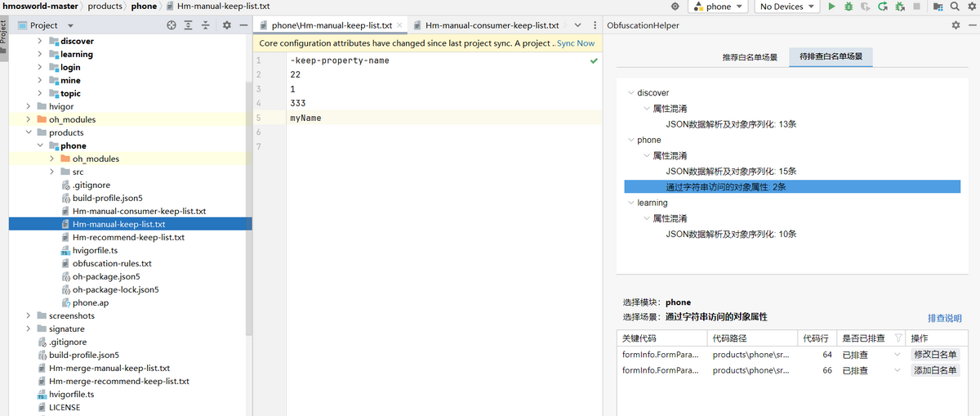Expand the hvigor folder in project tree
Screen dimensions: 980x416
(x=29, y=106)
